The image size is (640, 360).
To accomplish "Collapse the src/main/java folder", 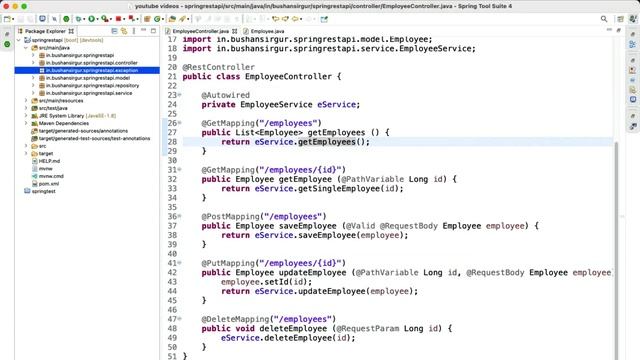I will 26,48.
